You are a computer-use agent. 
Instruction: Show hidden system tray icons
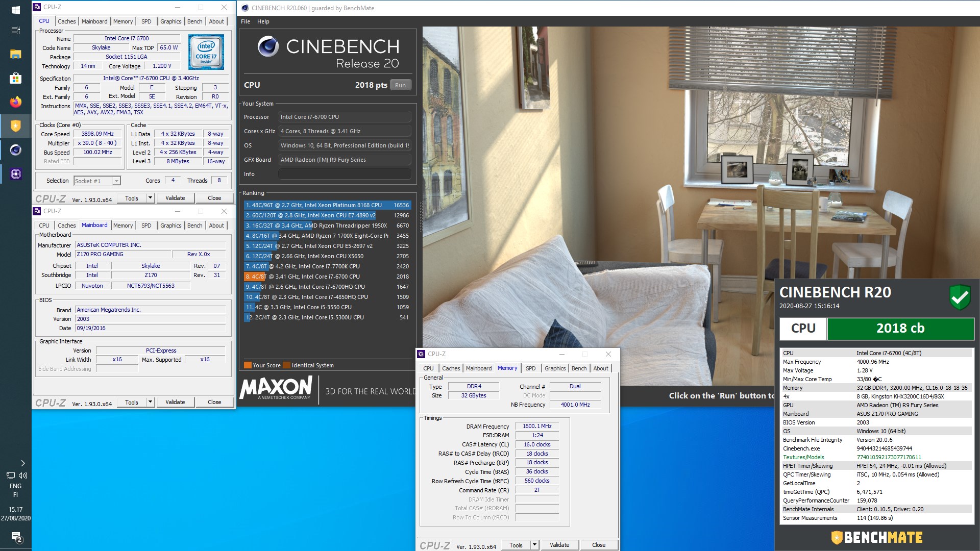(22, 463)
